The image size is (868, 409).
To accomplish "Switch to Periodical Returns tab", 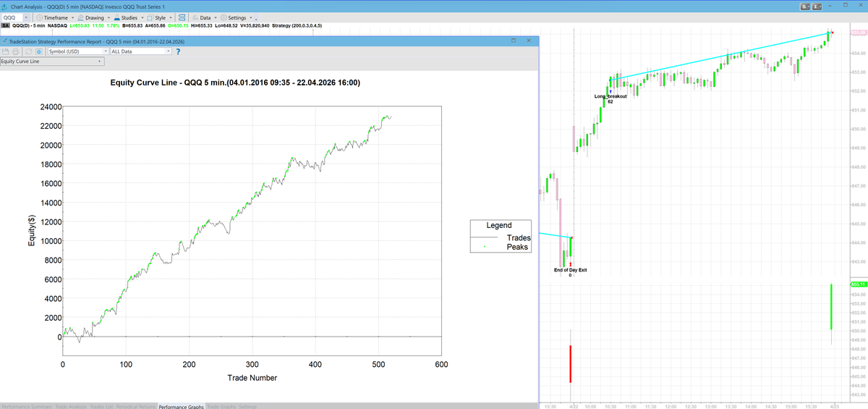I will click(136, 406).
